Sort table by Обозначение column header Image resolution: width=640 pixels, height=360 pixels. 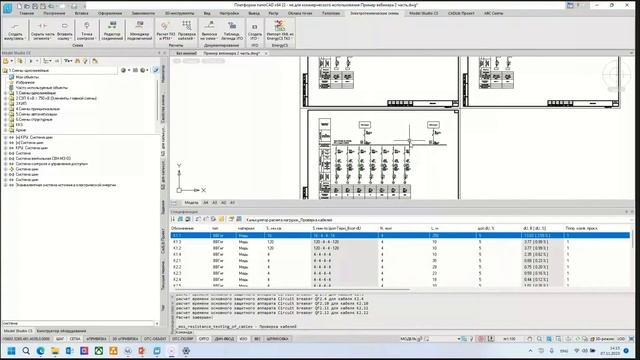point(182,228)
